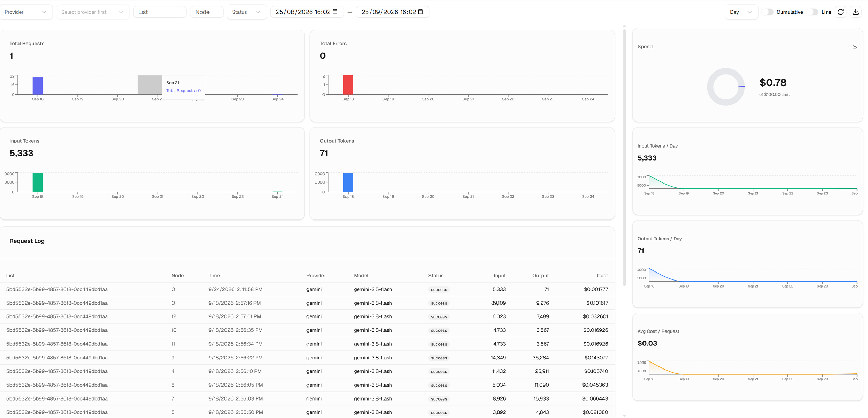Click the green Sep 18 bar in Input Tokens

38,182
